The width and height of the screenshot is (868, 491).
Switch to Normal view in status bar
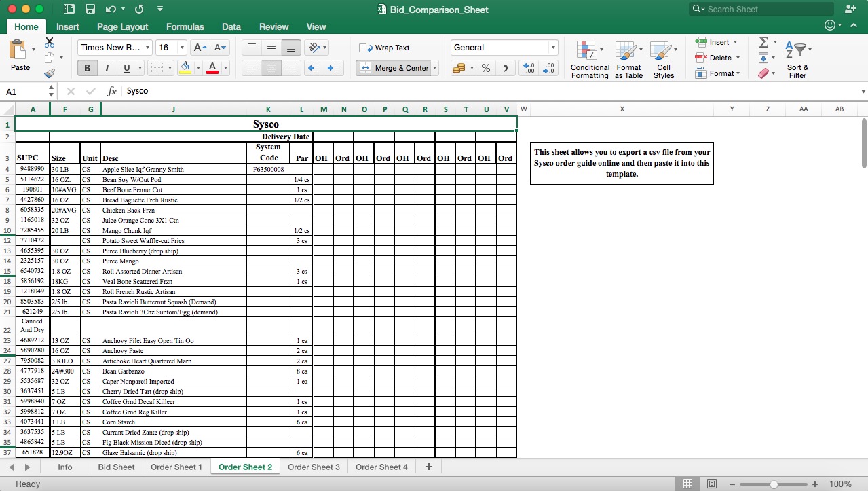[x=687, y=484]
